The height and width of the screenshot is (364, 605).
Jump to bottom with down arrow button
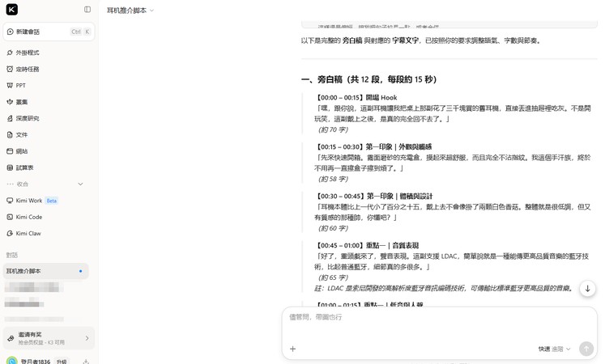[587, 289]
